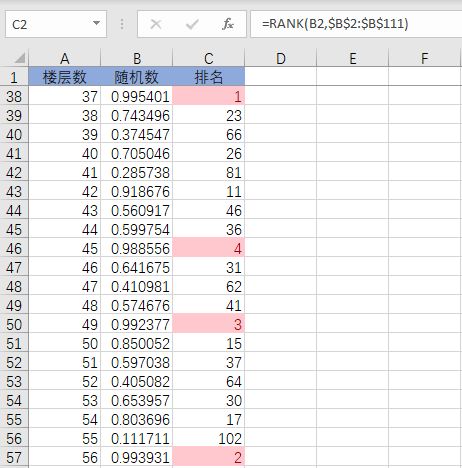The width and height of the screenshot is (462, 468).
Task: Select row 38 header
Action: point(14,96)
